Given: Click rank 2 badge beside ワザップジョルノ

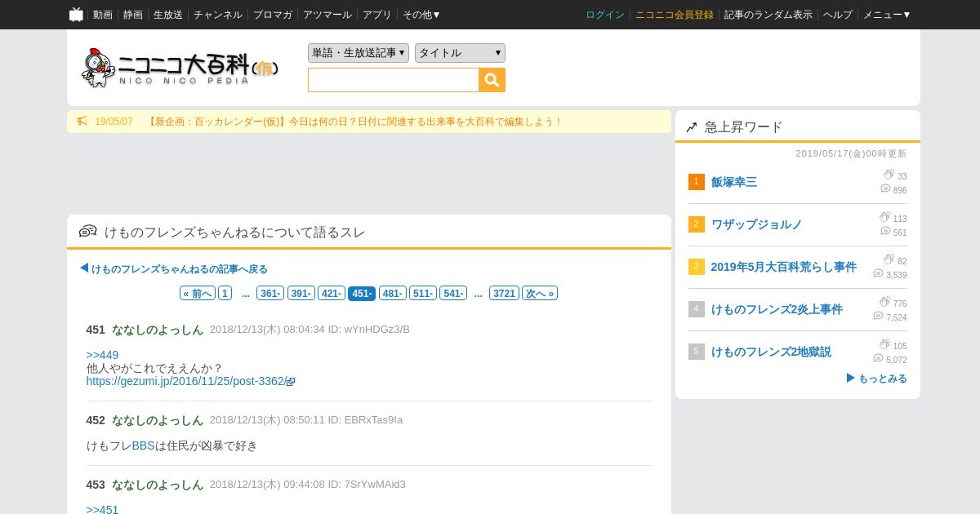Looking at the screenshot, I should point(696,224).
